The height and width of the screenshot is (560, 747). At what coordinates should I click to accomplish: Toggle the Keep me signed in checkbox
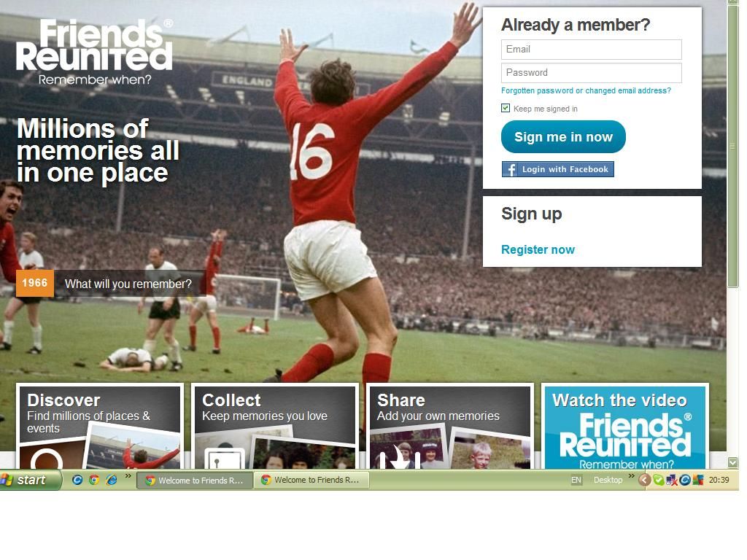coord(506,108)
